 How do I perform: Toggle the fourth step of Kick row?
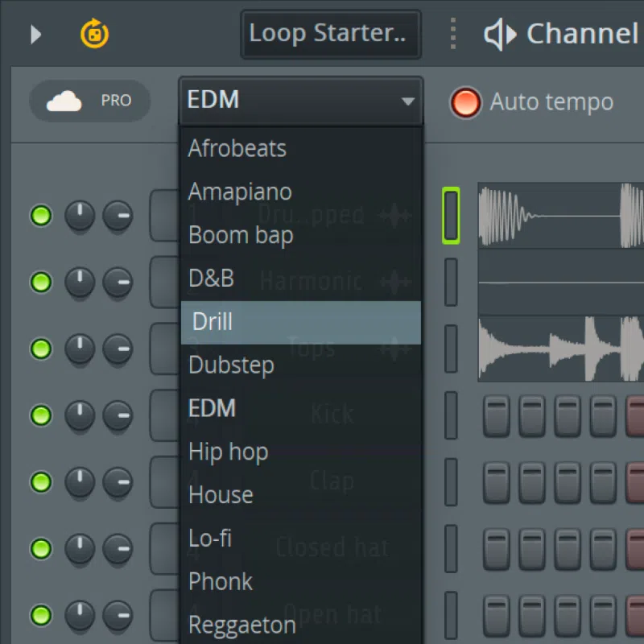tap(603, 415)
